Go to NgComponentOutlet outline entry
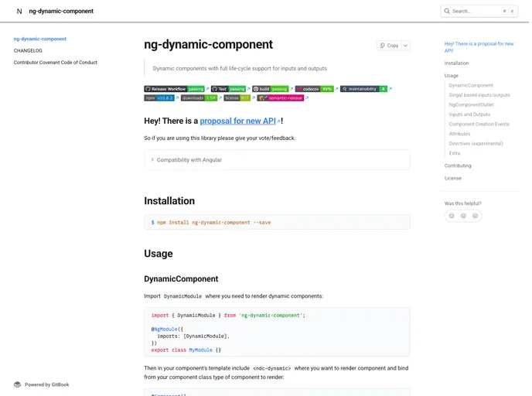 (471, 105)
